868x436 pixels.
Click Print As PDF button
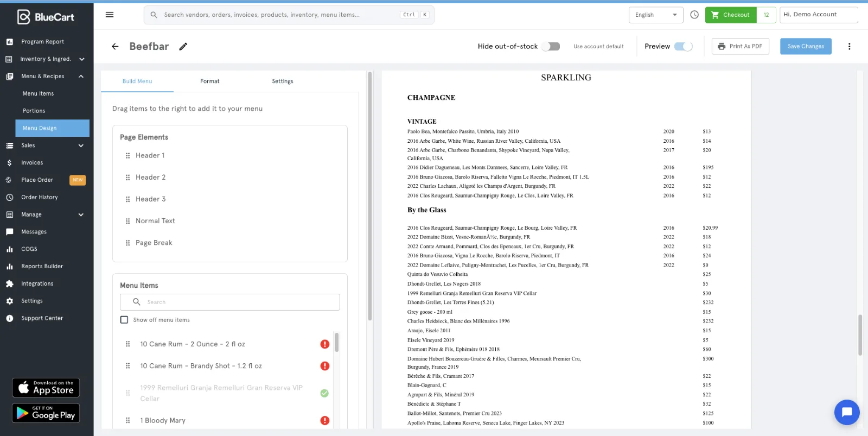click(741, 46)
